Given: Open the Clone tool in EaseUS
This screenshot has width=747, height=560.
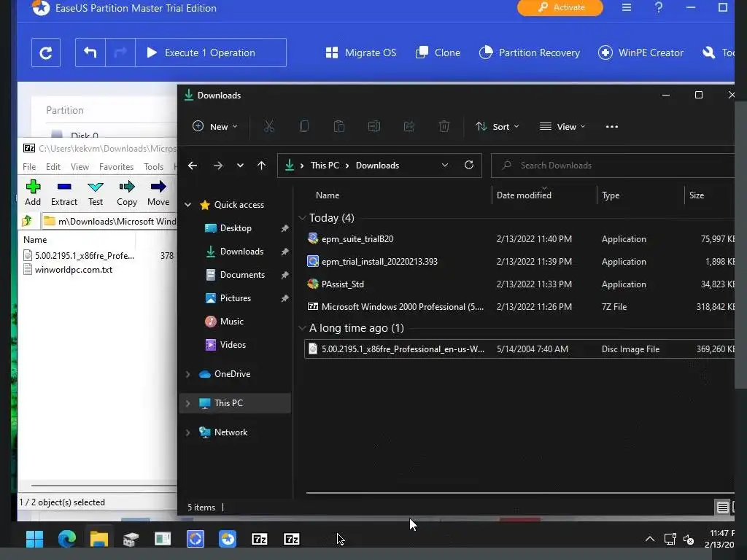Looking at the screenshot, I should [438, 52].
